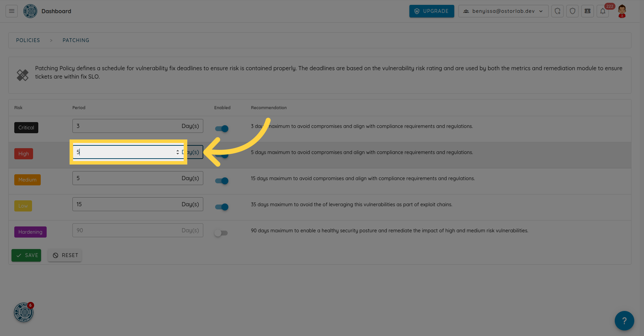The image size is (644, 336).
Task: Go to POLICIES breadcrumb
Action: [28, 40]
